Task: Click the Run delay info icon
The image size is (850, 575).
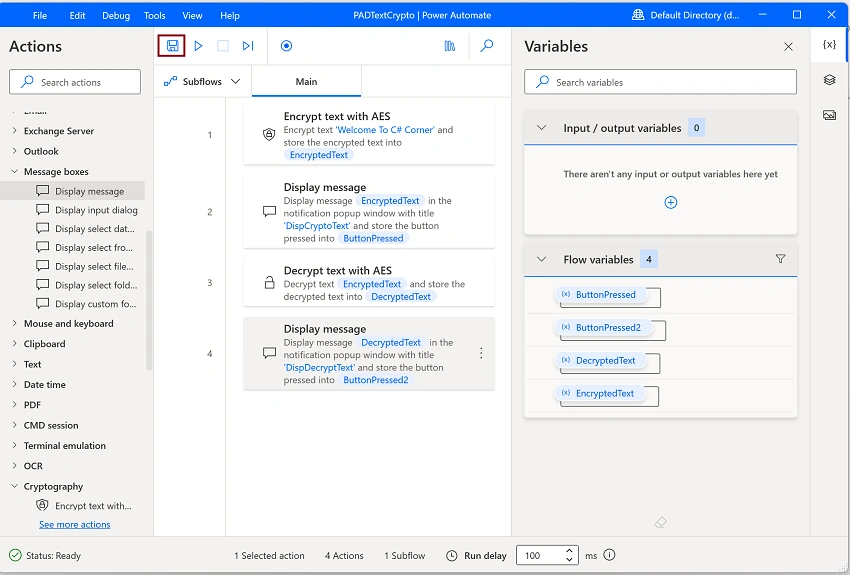Action: [x=609, y=555]
